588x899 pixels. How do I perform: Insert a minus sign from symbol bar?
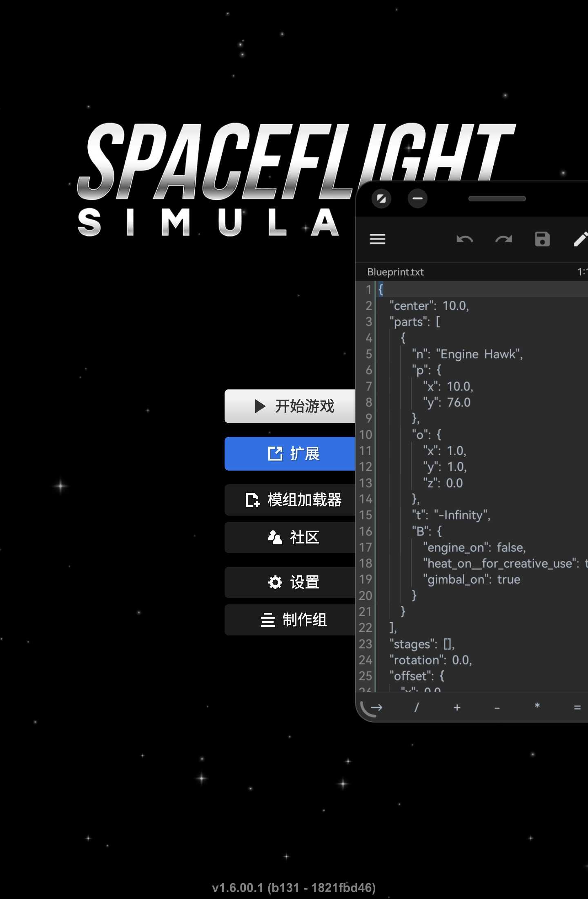point(497,707)
